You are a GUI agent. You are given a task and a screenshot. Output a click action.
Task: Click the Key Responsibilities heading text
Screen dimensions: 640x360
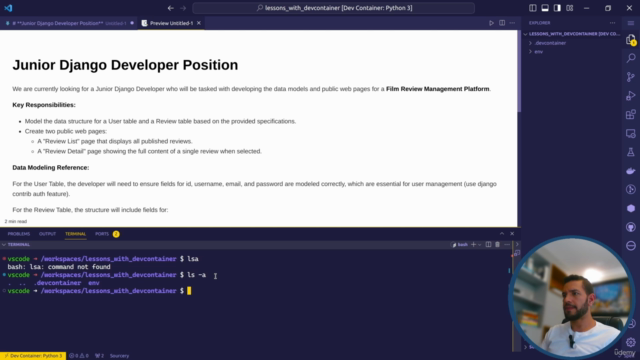[x=44, y=105]
